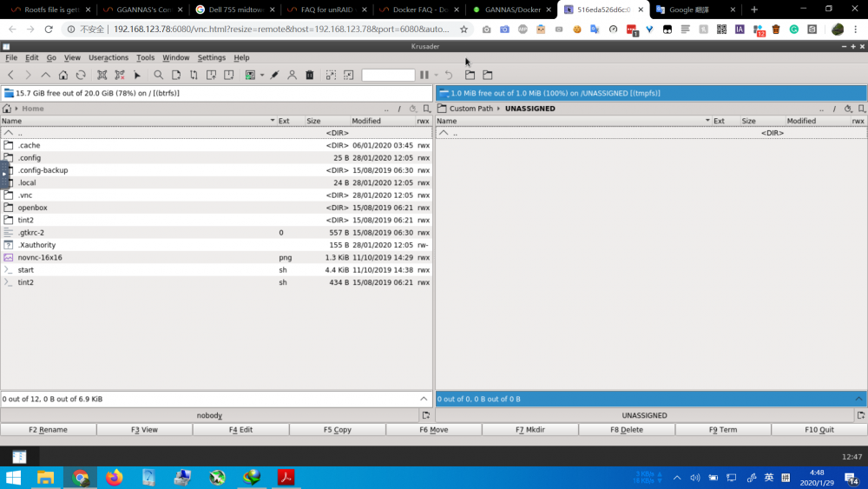Open the sidebar via right status bar arrow

pyautogui.click(x=858, y=399)
